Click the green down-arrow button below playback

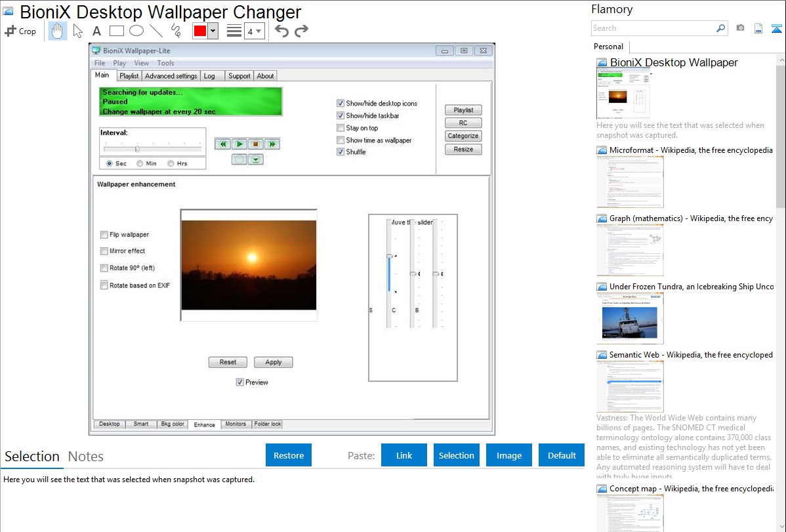coord(256,159)
